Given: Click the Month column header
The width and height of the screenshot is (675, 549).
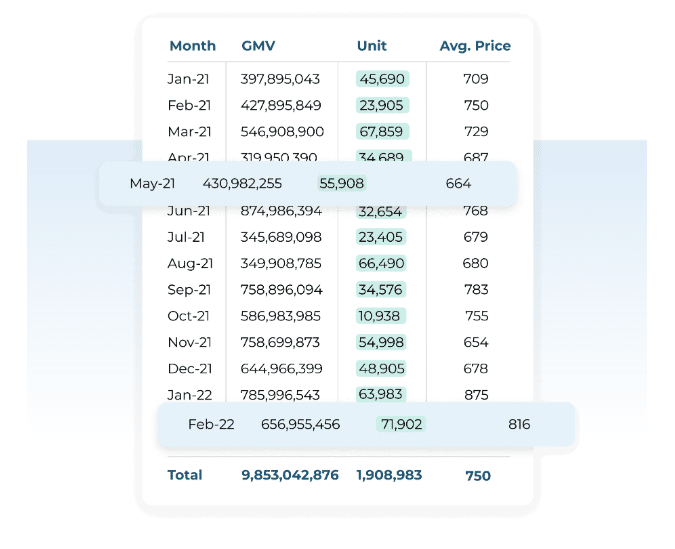Looking at the screenshot, I should tap(192, 46).
